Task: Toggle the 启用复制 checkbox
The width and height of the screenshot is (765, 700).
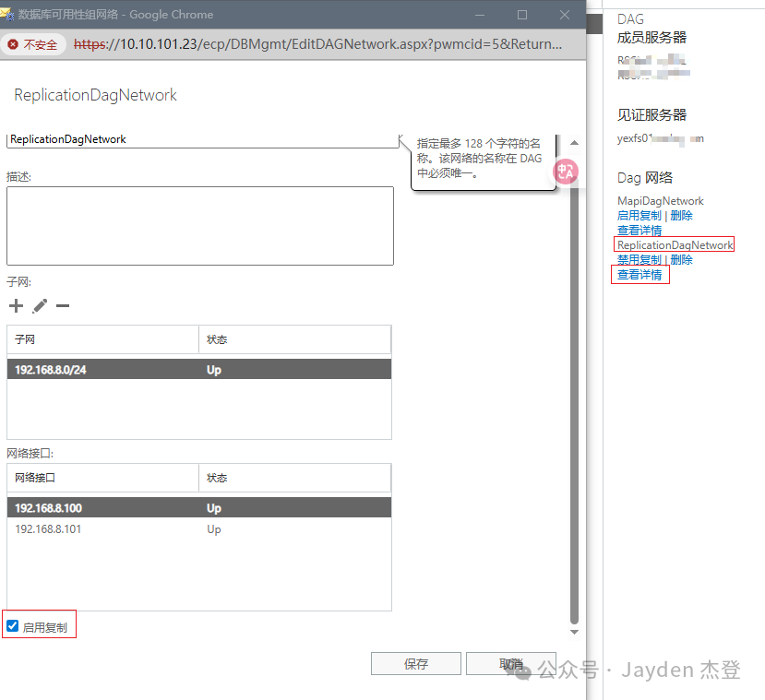Action: 13,626
